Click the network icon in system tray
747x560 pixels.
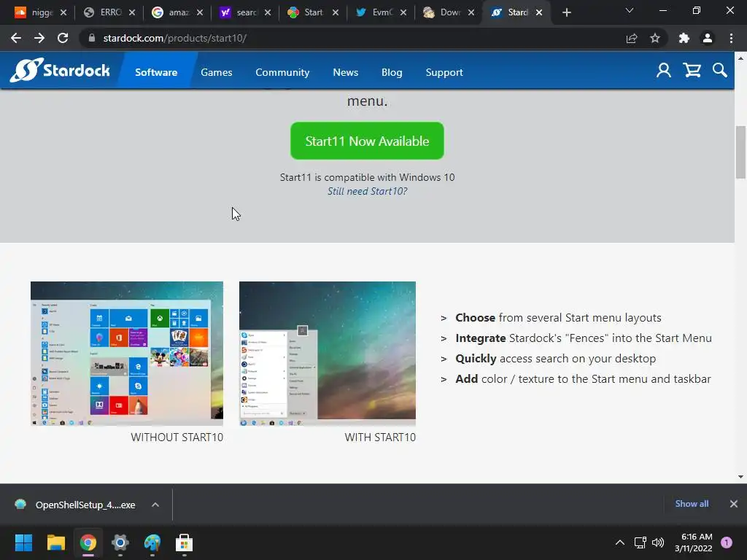coord(640,542)
